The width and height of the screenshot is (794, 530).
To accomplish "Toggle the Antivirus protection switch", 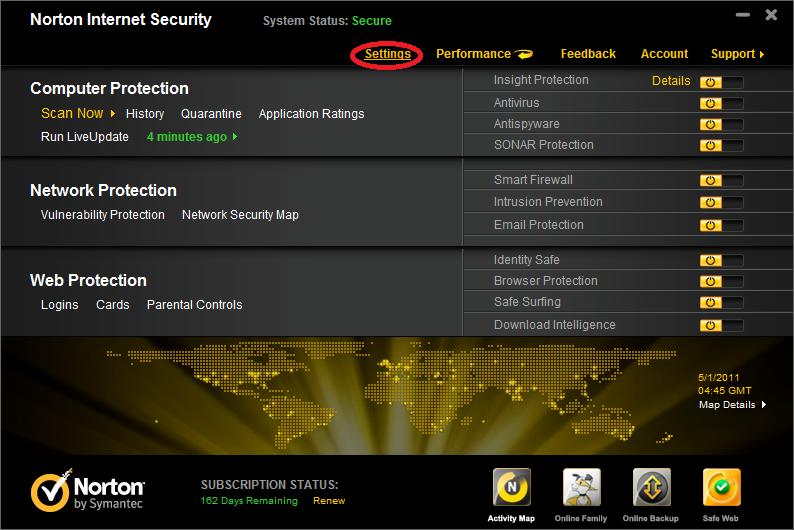I will tap(721, 103).
